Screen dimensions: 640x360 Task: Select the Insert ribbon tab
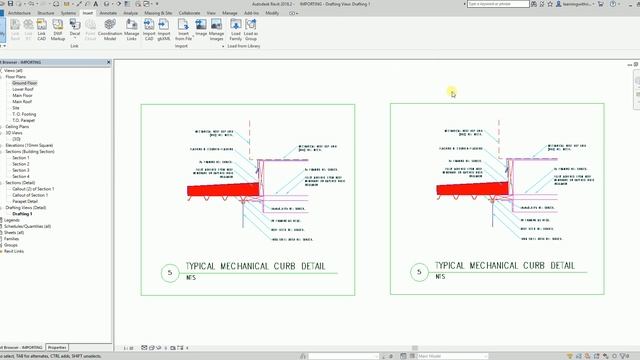[88, 13]
